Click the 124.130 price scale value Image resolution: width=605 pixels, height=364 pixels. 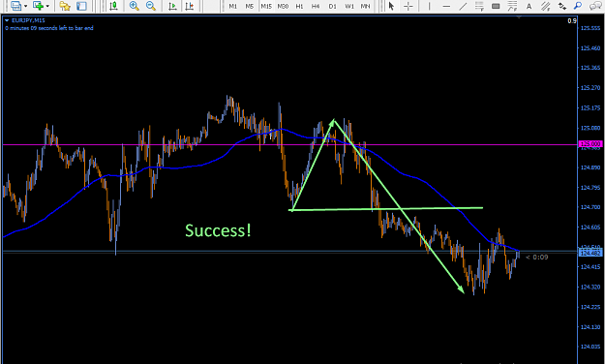pos(590,327)
